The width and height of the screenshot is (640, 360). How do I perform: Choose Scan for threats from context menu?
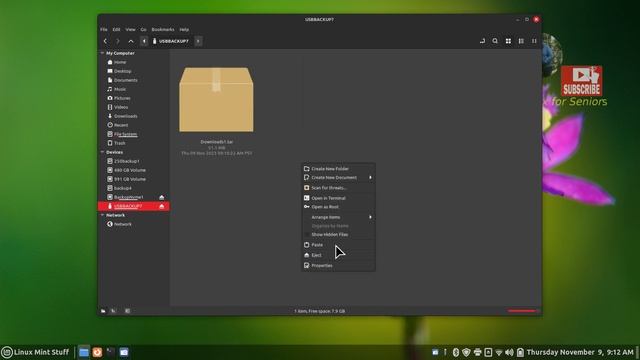click(338, 188)
